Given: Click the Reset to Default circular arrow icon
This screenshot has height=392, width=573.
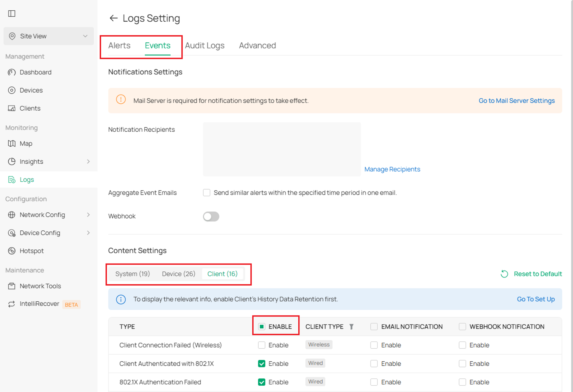Looking at the screenshot, I should (504, 274).
